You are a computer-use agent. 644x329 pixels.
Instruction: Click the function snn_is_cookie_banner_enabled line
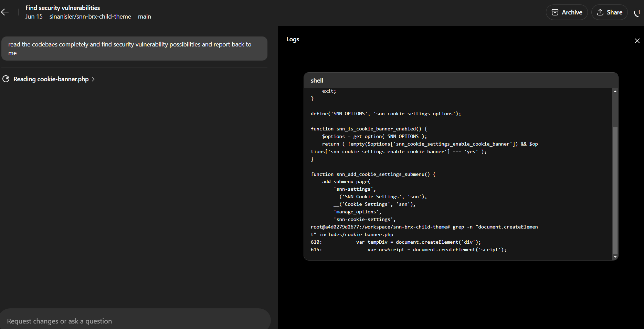369,129
